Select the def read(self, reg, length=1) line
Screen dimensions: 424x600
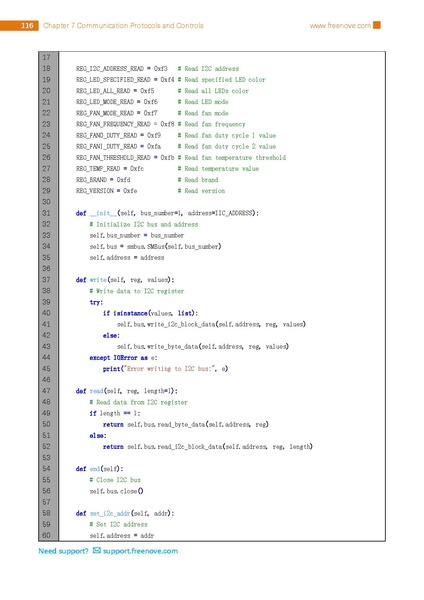127,391
